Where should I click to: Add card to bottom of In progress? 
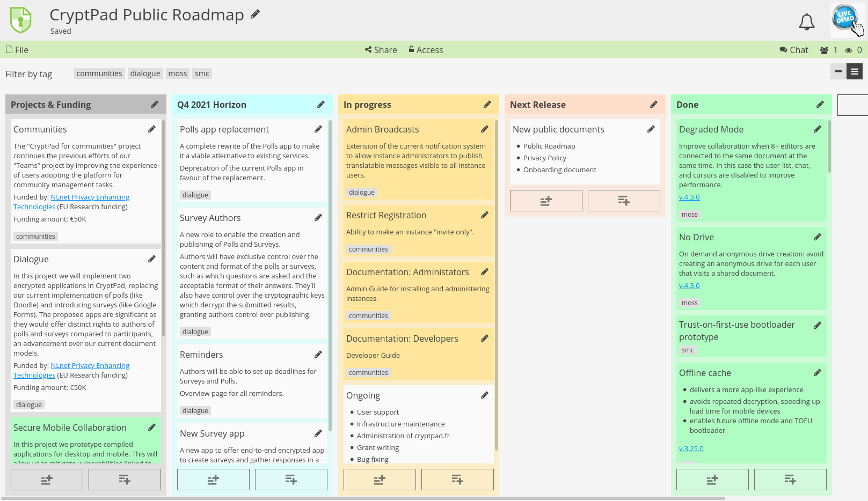click(x=457, y=480)
